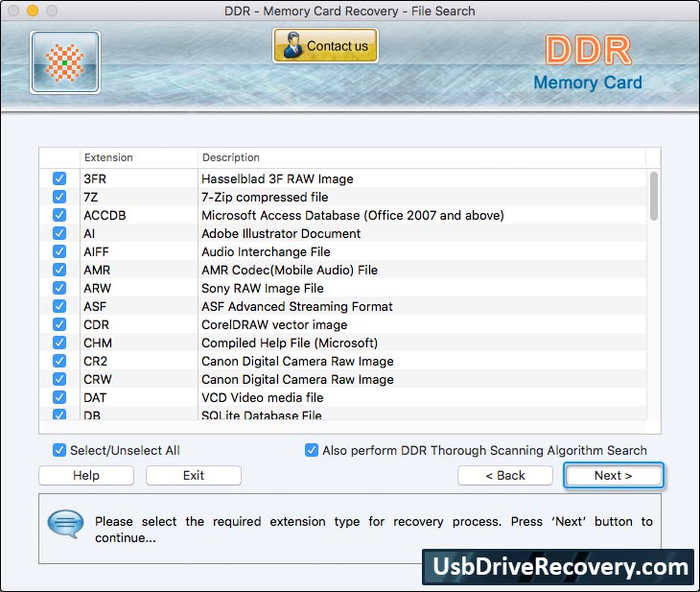Select the VCD Video media file row

(343, 397)
